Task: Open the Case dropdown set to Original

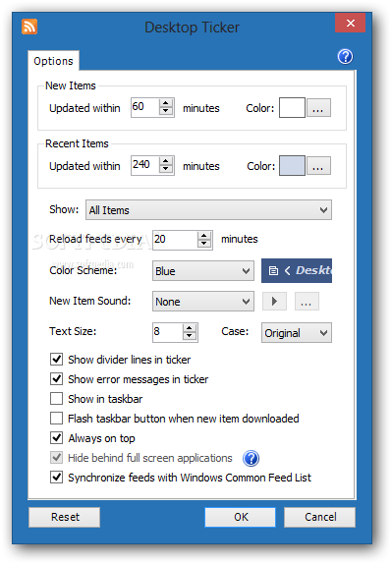Action: click(297, 333)
